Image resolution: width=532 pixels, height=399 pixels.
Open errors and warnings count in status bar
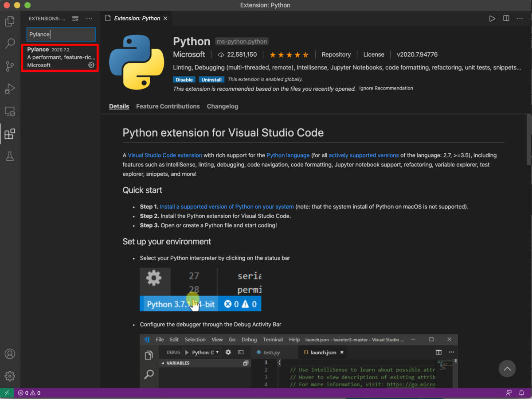pyautogui.click(x=29, y=393)
